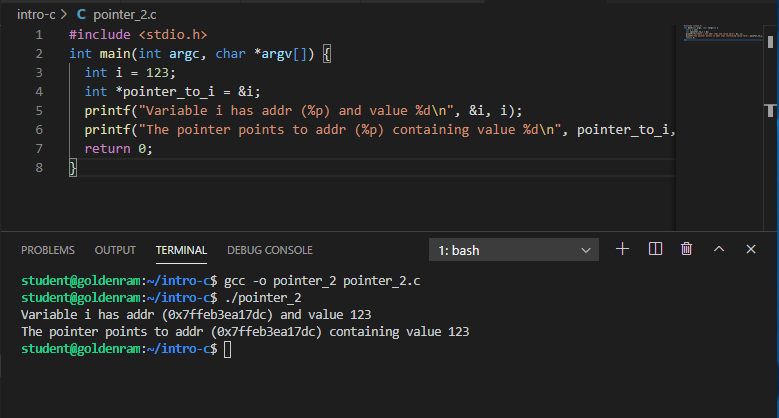
Task: Open a new terminal with plus icon
Action: (x=622, y=249)
